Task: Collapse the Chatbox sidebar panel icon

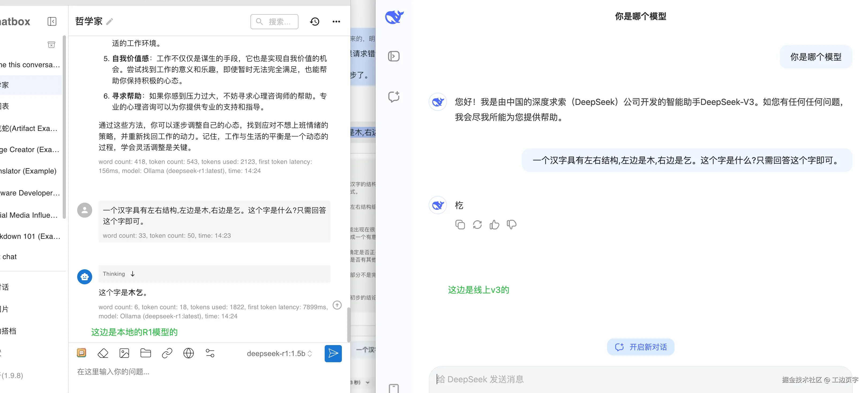Action: click(x=52, y=22)
